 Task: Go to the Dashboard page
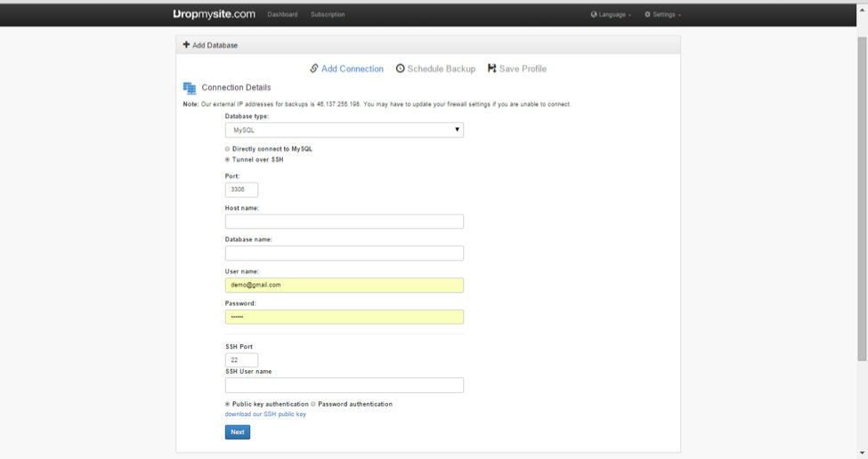click(282, 15)
